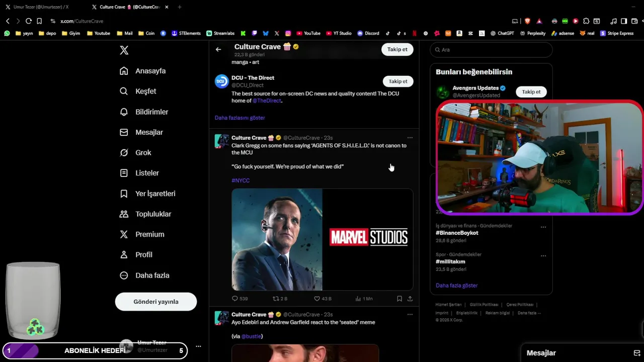This screenshot has height=362, width=644.
Task: Bookmark this page in address bar
Action: (x=39, y=21)
